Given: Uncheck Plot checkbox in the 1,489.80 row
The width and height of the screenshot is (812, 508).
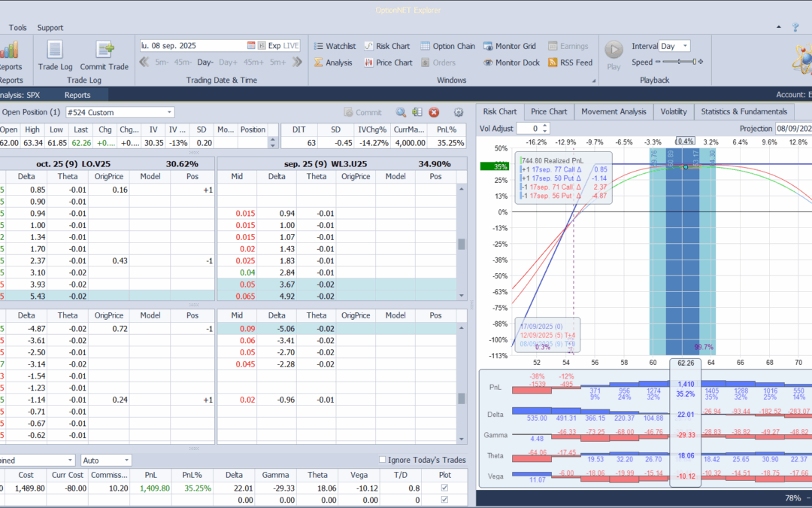Looking at the screenshot, I should coord(444,488).
